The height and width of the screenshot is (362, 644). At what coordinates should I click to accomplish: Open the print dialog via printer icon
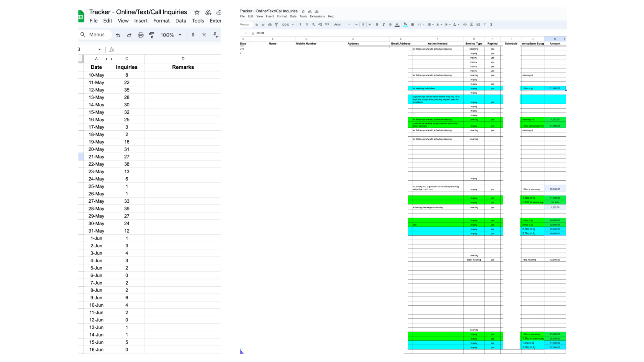pos(270,24)
